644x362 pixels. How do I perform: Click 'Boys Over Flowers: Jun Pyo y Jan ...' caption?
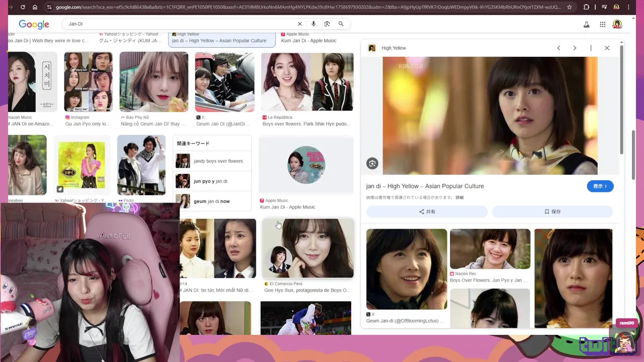click(489, 281)
